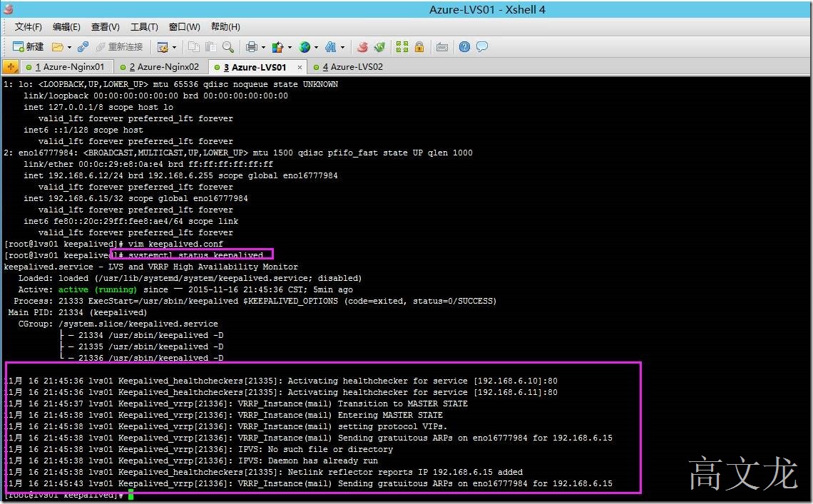Expand the Font dropdown arrow
This screenshot has width=813, height=504.
tap(343, 47)
